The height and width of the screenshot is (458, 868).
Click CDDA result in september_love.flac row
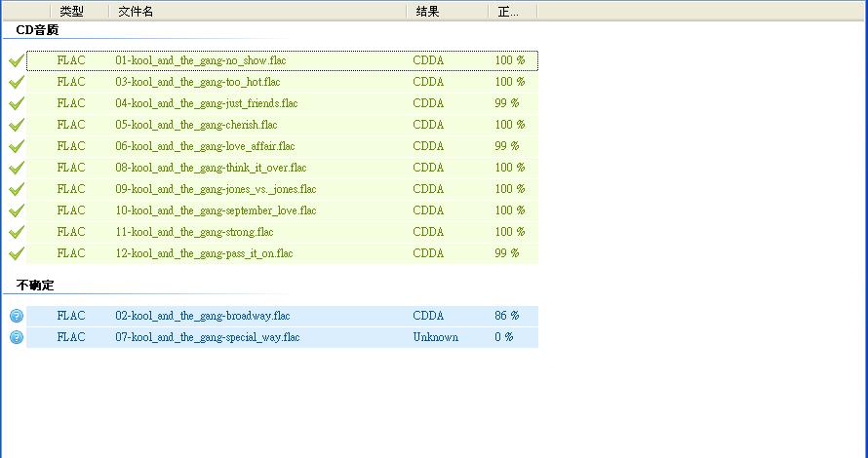(x=428, y=210)
